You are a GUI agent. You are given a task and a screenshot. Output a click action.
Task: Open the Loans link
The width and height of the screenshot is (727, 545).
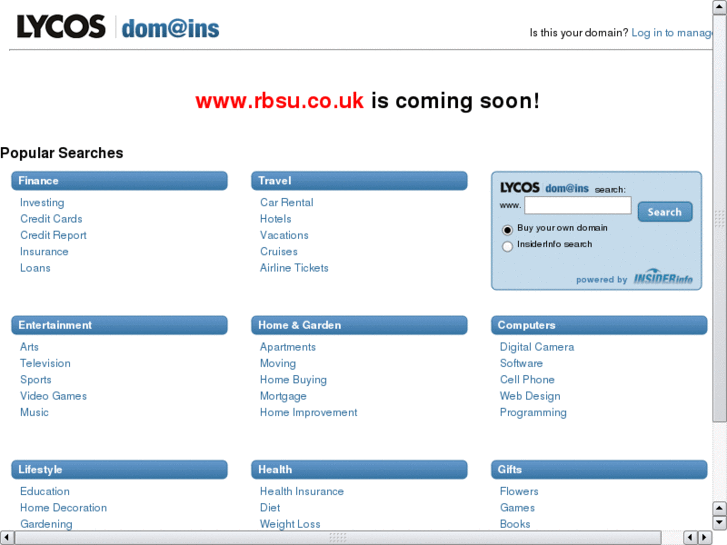(x=35, y=268)
